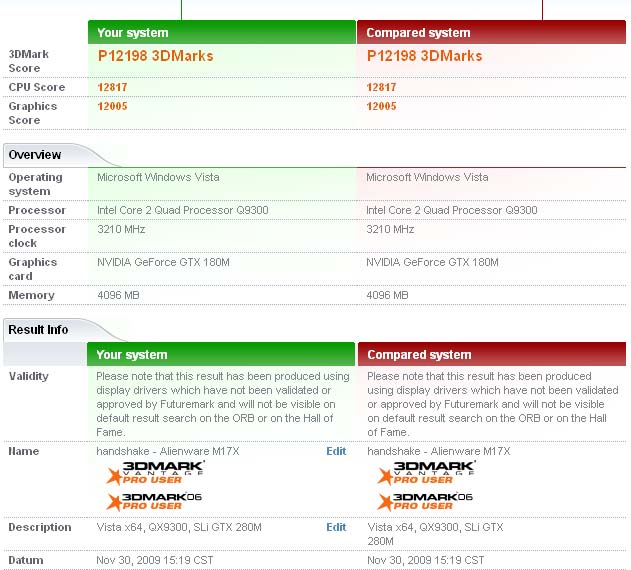Screen dimensions: 631x570
Task: Select Result Info green 'Your system' header
Action: click(221, 354)
